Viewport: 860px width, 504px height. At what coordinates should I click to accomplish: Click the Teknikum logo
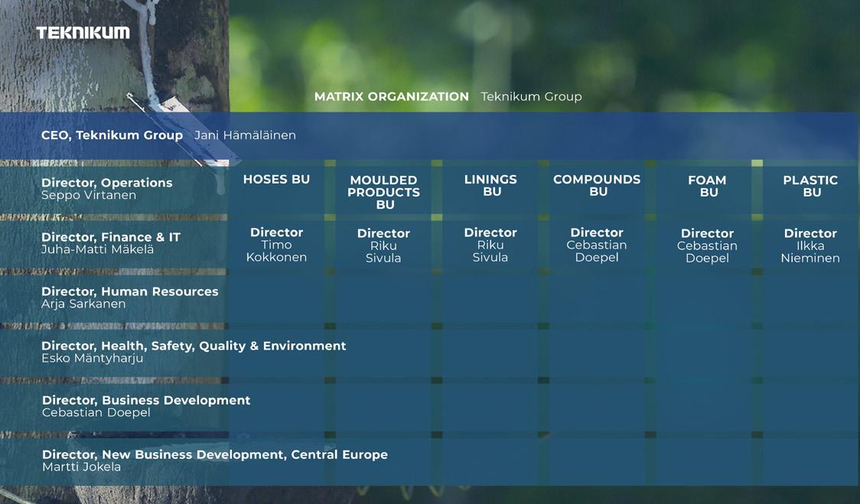(83, 33)
